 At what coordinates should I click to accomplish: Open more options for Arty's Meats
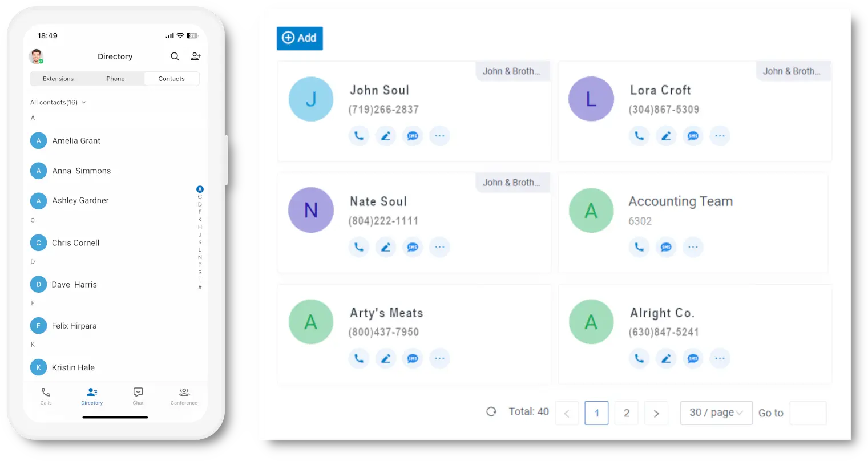pos(439,358)
